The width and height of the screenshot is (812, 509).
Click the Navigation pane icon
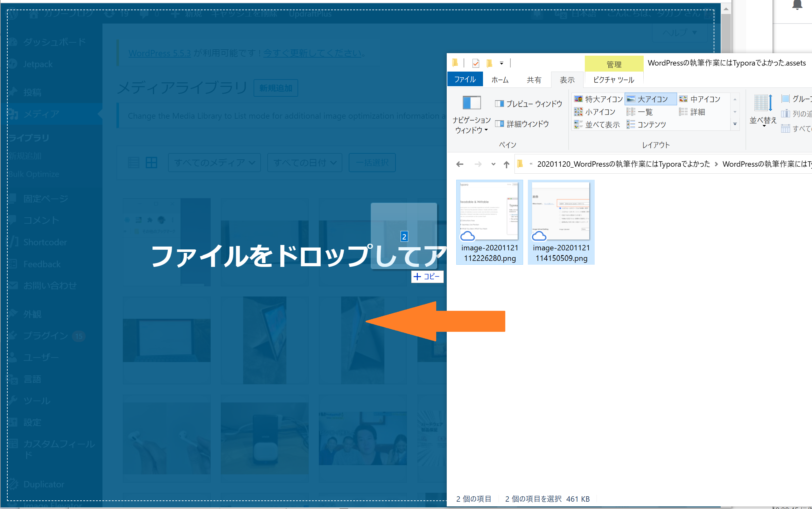471,103
